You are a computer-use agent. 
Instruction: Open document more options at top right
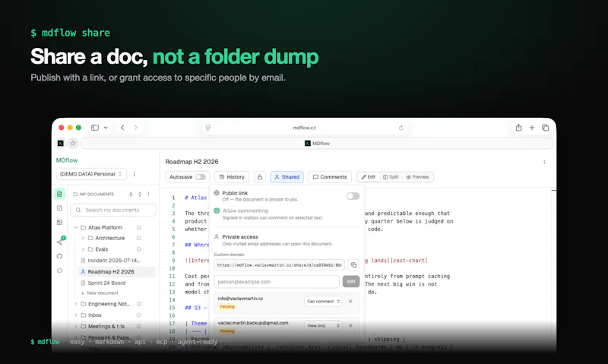pos(544,162)
